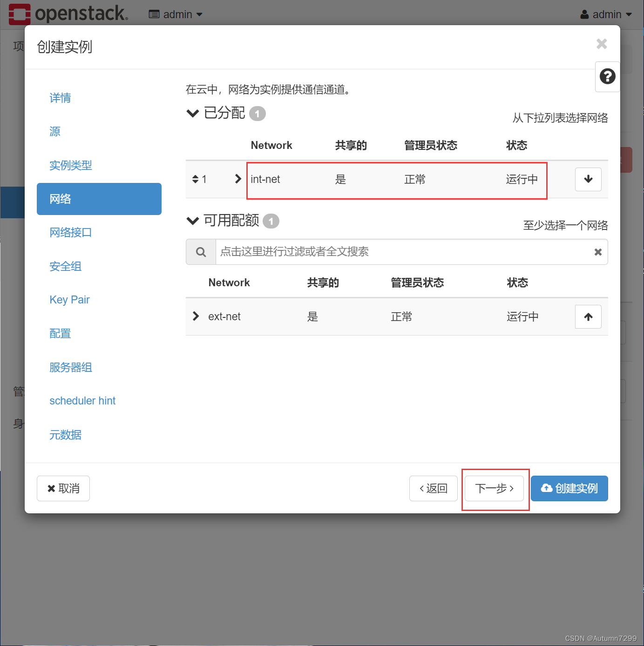This screenshot has width=644, height=646.
Task: Click the 返回 button
Action: (x=433, y=488)
